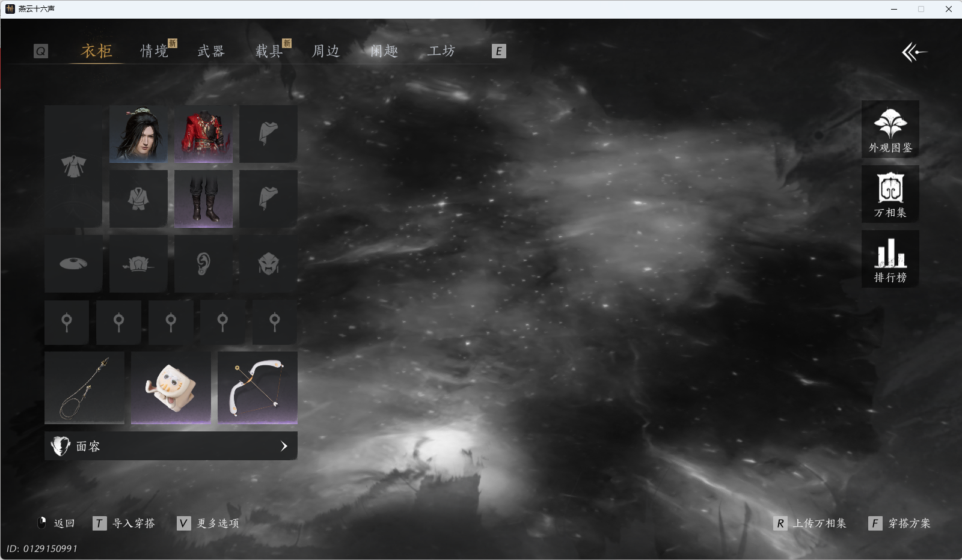This screenshot has width=962, height=560.
Task: Select the black boots pants thumbnail
Action: (x=203, y=199)
